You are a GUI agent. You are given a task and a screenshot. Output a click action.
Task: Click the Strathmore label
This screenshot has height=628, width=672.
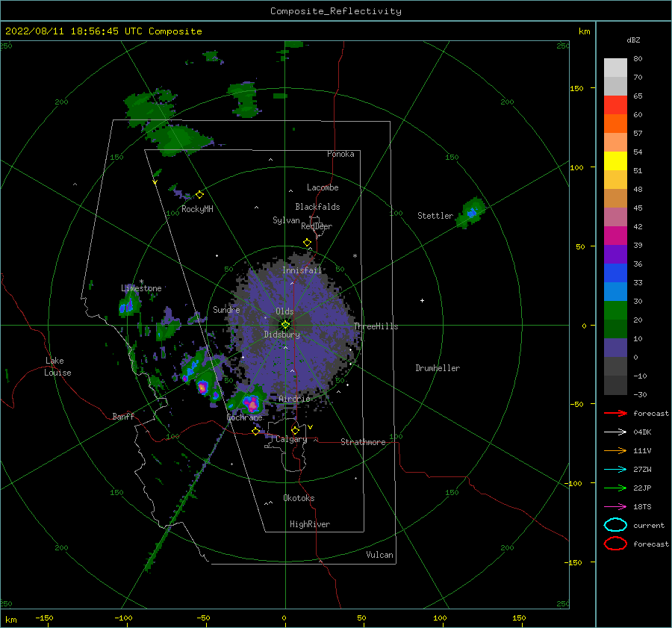(x=363, y=442)
